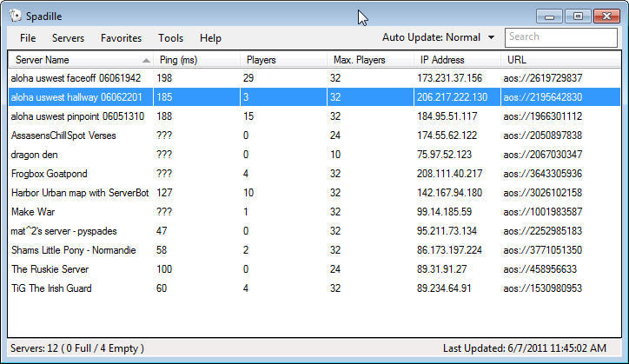Sort by Max. Players column header
Image resolution: width=629 pixels, height=364 pixels.
click(370, 60)
